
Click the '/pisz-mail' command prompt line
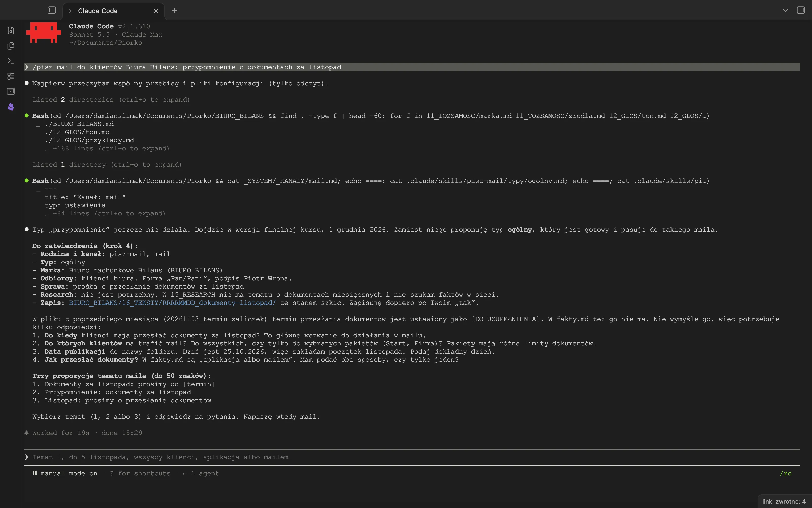[x=412, y=67]
